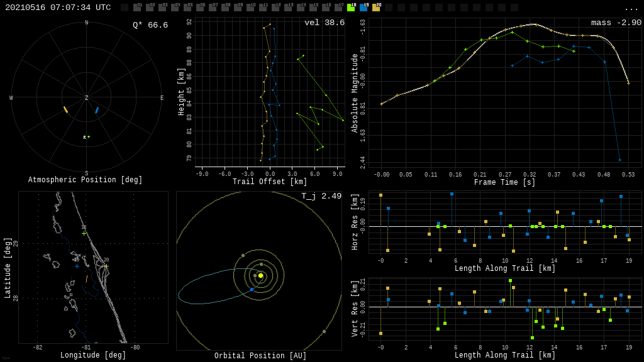This screenshot has width=644, height=362.
Task: Click the Q* 66.6 value
Action: point(150,25)
